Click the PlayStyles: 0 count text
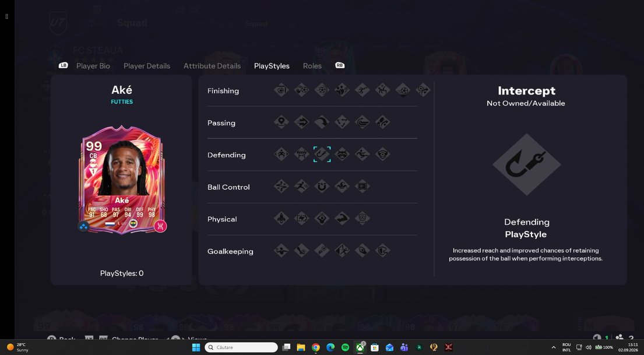644x355 pixels. (122, 273)
